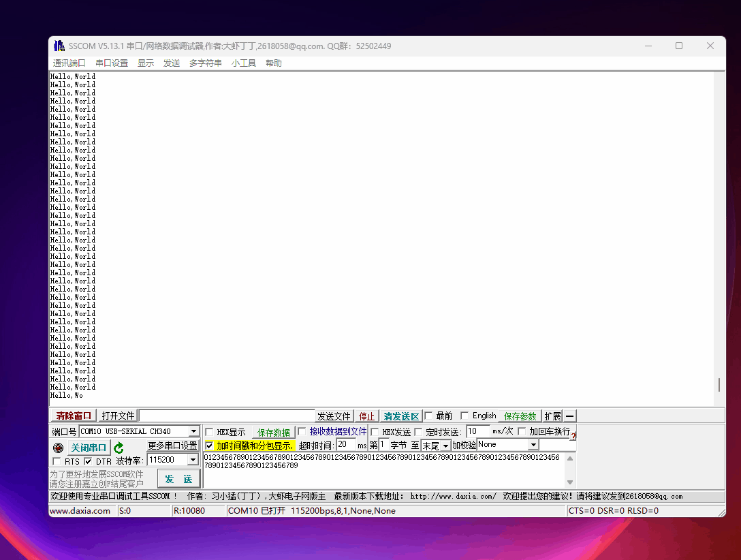
Task: Open the 帮助 menu
Action: point(274,63)
